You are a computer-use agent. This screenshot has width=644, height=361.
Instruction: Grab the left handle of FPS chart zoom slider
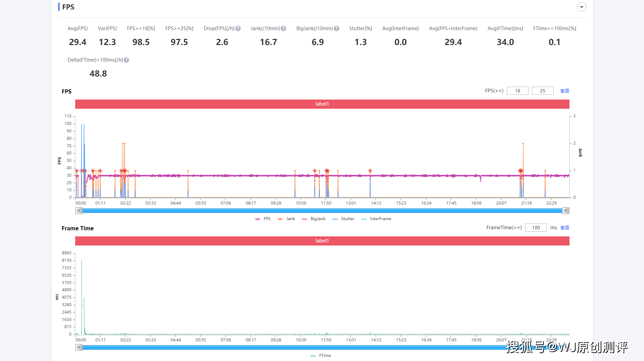click(x=79, y=211)
